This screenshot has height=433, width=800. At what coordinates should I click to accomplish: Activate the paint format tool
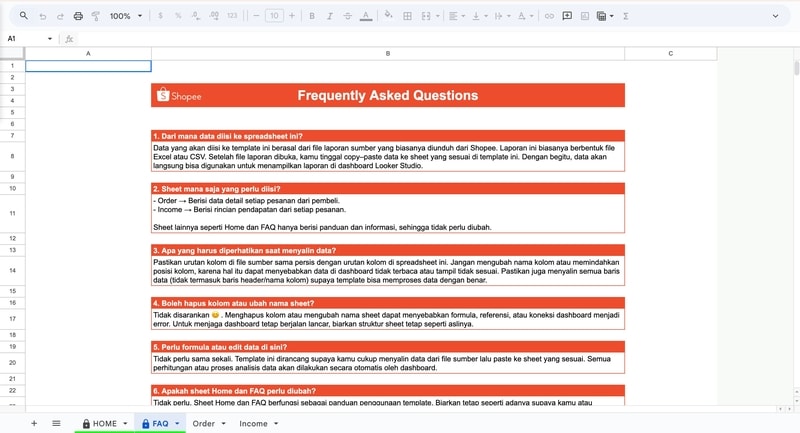(x=95, y=16)
